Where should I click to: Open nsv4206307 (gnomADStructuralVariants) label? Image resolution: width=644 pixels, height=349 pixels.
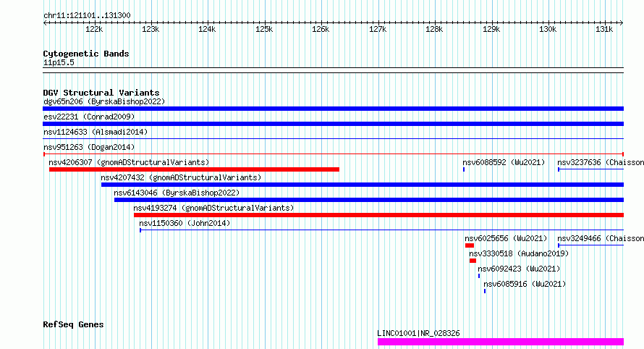coord(129,162)
